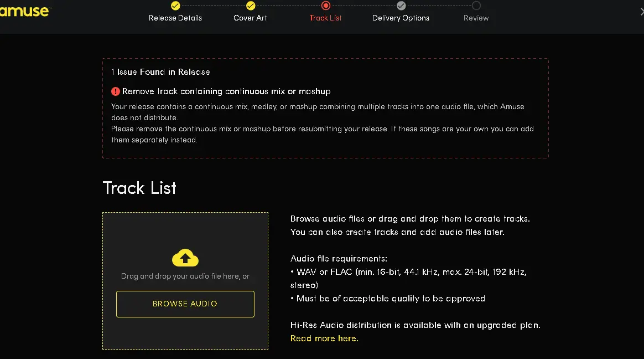The width and height of the screenshot is (644, 359).
Task: Click the red Track List step icon
Action: [x=326, y=6]
